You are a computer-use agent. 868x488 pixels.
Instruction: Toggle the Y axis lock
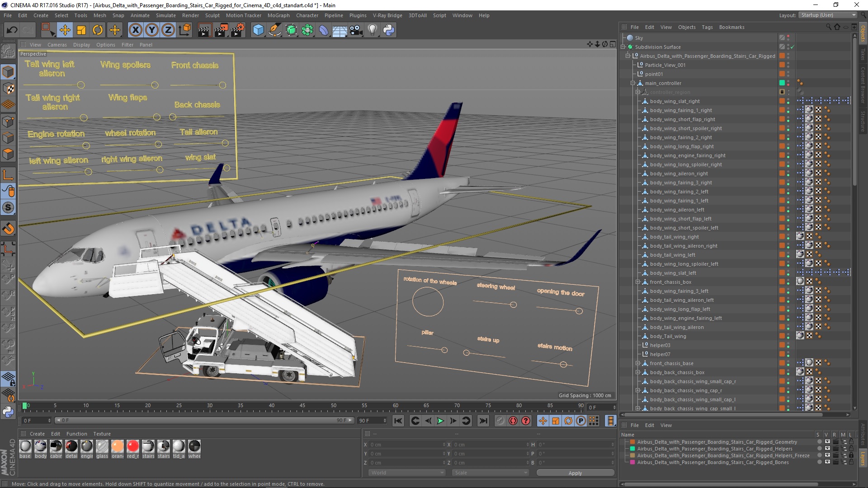[x=152, y=30]
